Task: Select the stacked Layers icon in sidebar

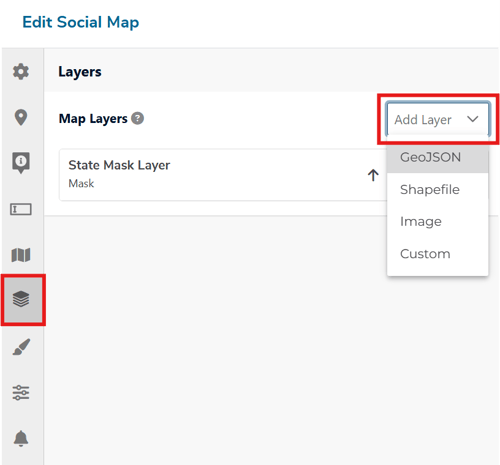Action: [21, 299]
